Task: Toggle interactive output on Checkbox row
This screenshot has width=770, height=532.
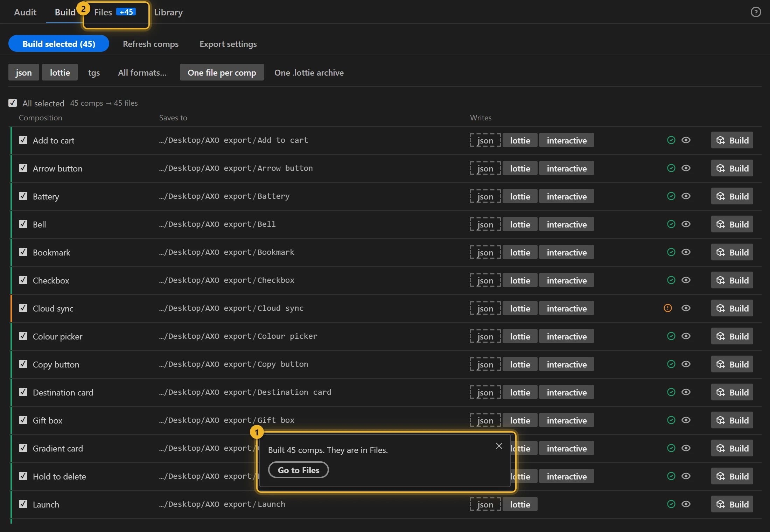Action: click(x=567, y=280)
